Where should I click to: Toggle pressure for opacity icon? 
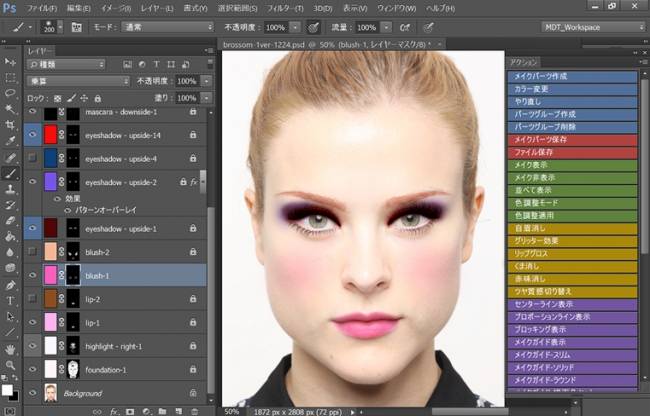[313, 27]
